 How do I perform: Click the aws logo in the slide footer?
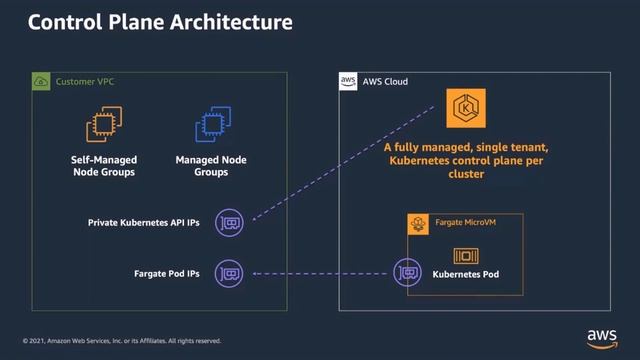click(602, 339)
